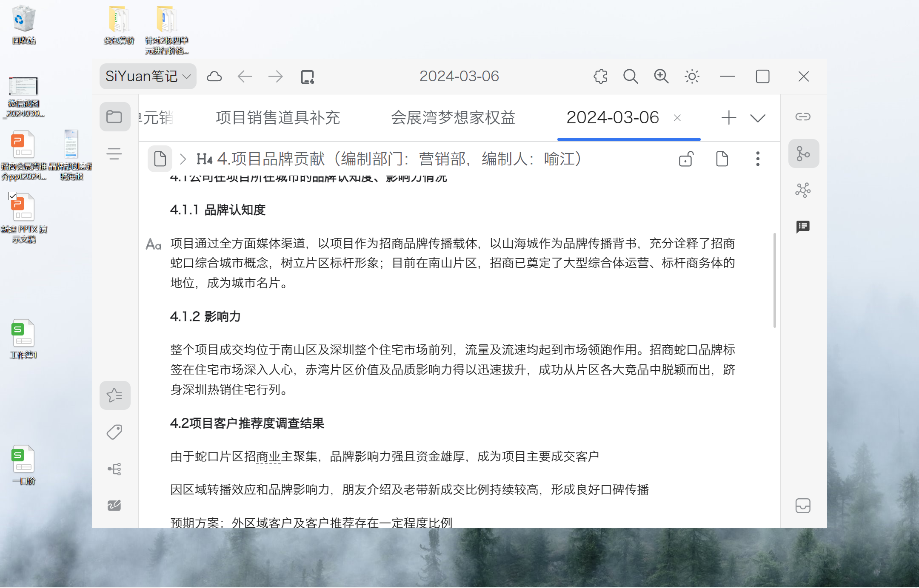Switch to 会展湾梦想家权益 tab
This screenshot has width=919, height=588.
click(453, 118)
